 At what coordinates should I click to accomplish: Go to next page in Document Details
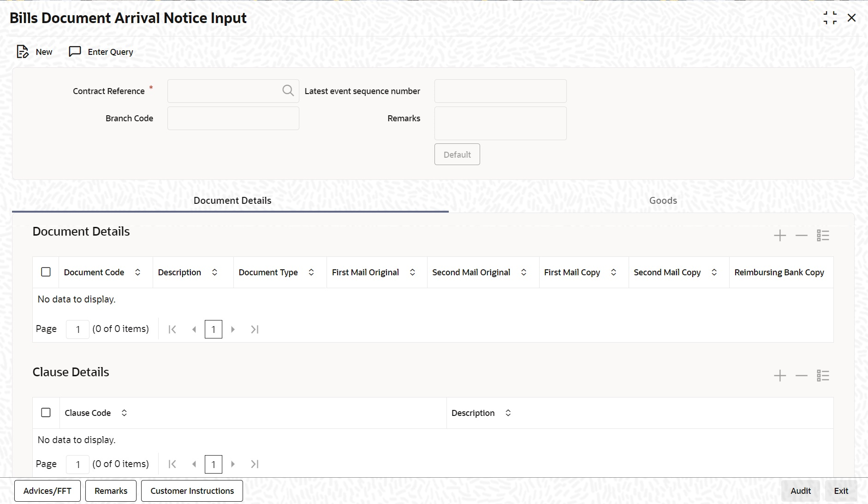[x=233, y=329]
